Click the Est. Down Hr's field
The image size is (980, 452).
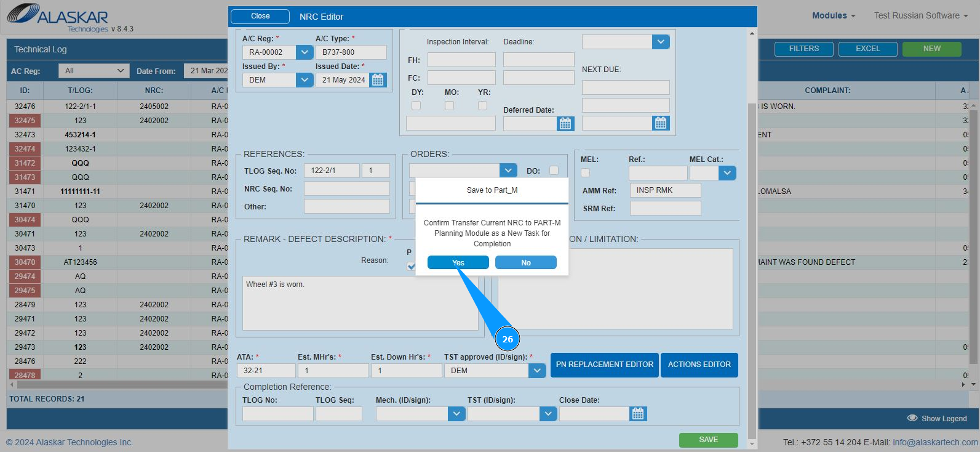(406, 371)
